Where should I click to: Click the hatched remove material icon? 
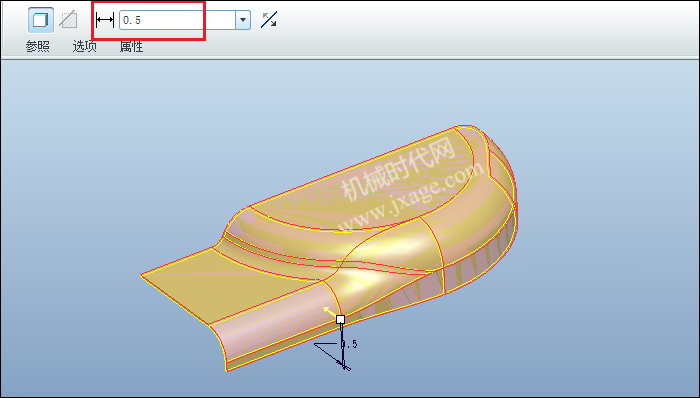click(68, 20)
